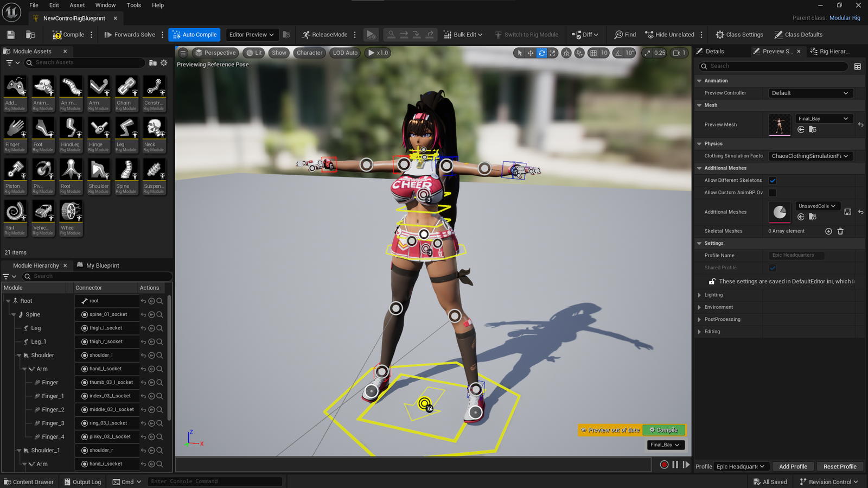Viewport: 868px width, 488px height.
Task: Pick the Shoulder rig module icon
Action: (98, 176)
